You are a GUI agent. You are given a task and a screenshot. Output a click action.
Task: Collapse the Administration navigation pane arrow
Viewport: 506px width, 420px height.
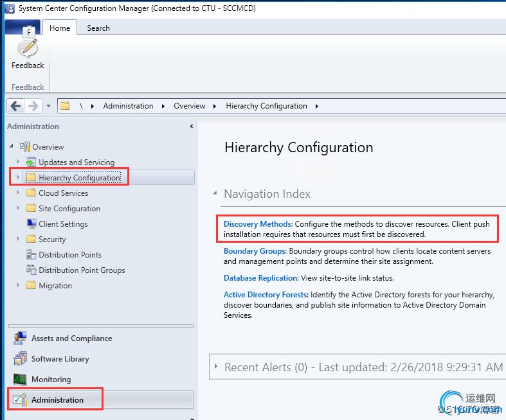(191, 127)
